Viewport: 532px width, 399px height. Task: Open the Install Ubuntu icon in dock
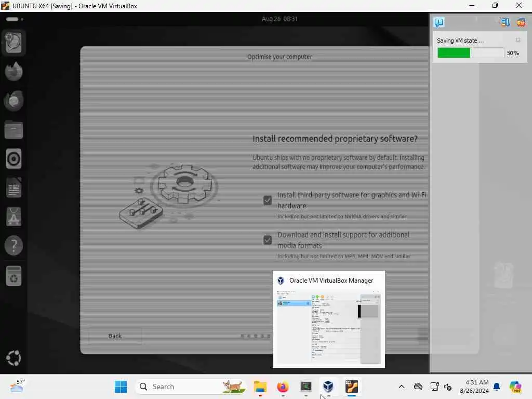(x=14, y=43)
